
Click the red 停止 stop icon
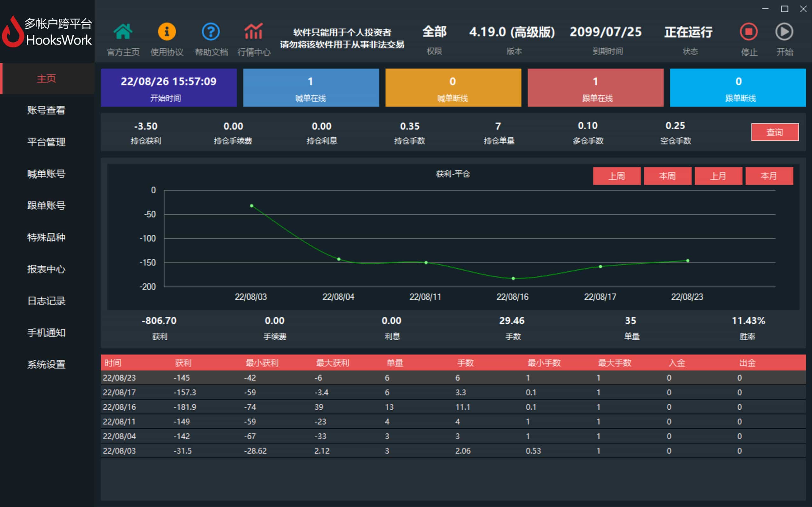tap(749, 32)
